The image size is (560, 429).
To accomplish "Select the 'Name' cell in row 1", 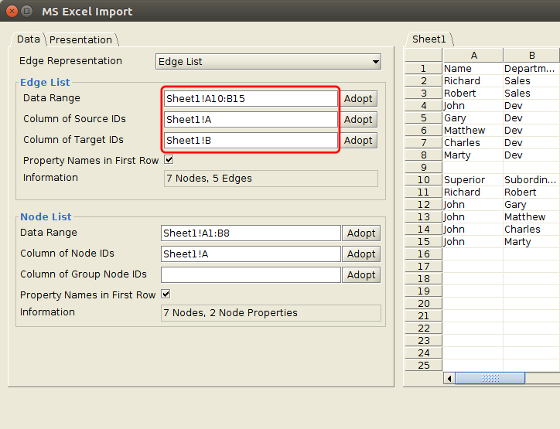I will tap(473, 68).
